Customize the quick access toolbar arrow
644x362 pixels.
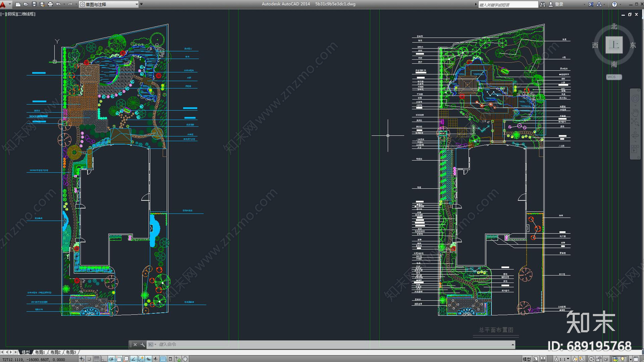tap(141, 4)
